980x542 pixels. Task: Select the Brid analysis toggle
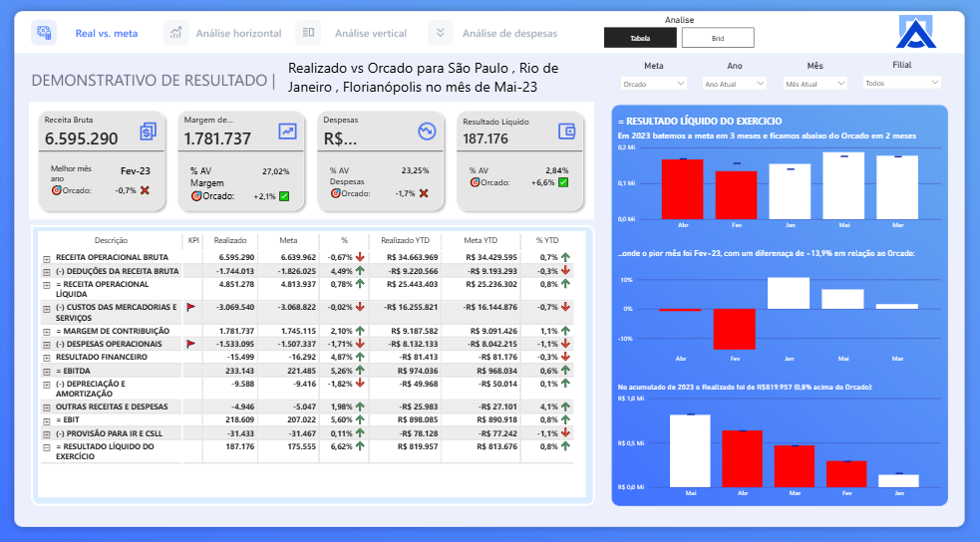[x=718, y=38]
